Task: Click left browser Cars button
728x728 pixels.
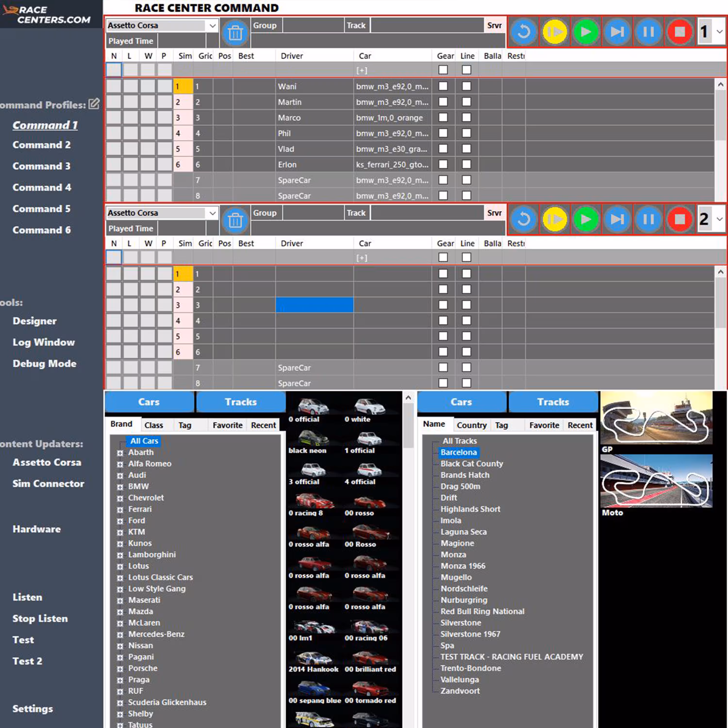Action: tap(149, 402)
